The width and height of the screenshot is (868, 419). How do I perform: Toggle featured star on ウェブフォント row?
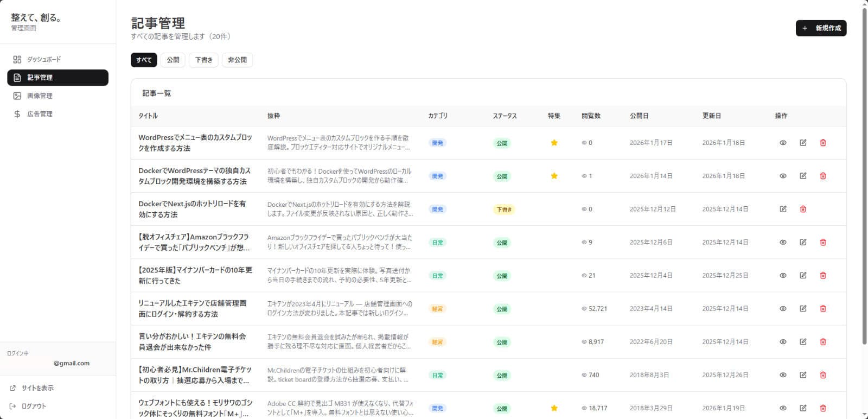[x=554, y=408]
